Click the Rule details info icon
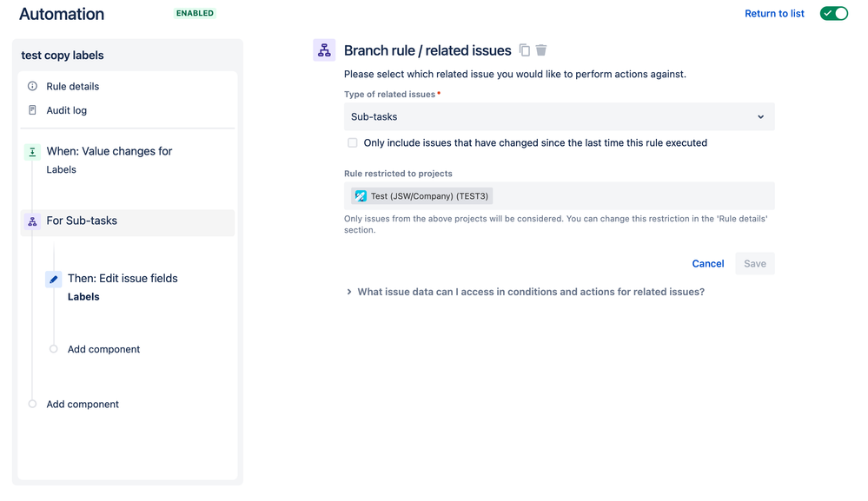868x501 pixels. [33, 86]
